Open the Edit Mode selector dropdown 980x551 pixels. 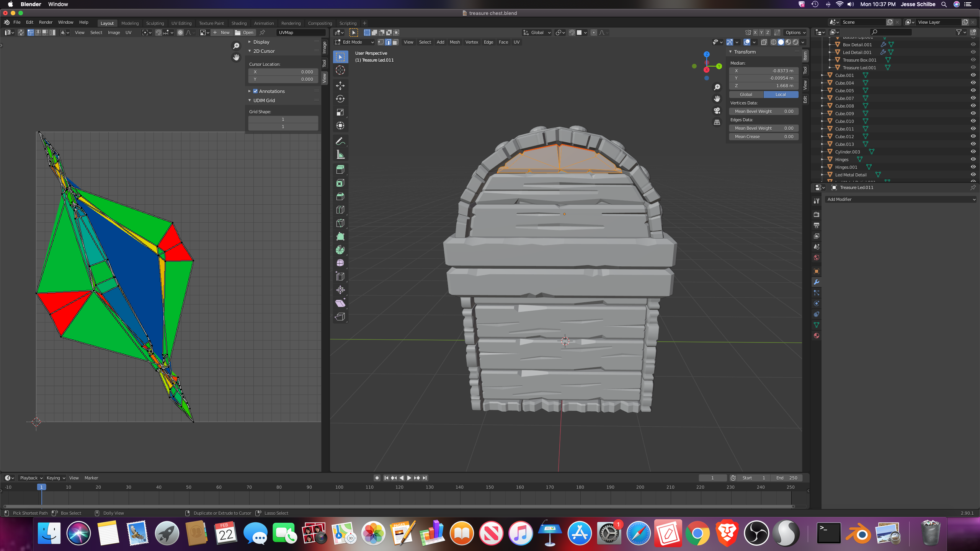pos(354,42)
